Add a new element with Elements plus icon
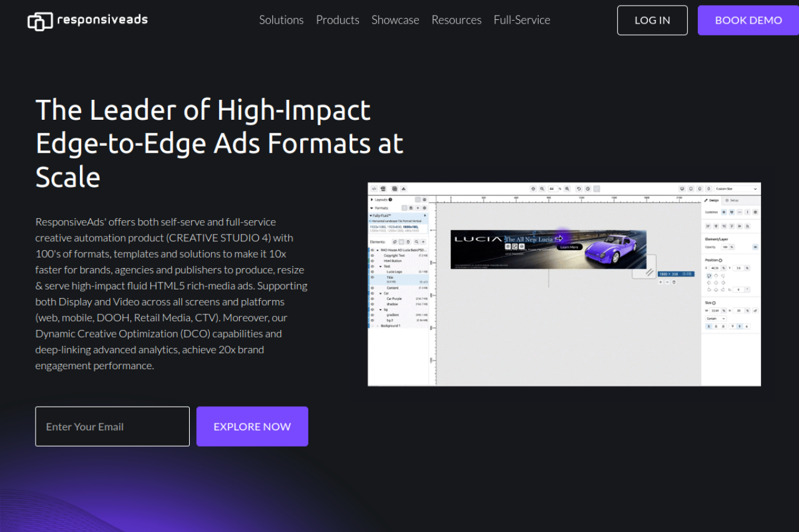 point(423,241)
